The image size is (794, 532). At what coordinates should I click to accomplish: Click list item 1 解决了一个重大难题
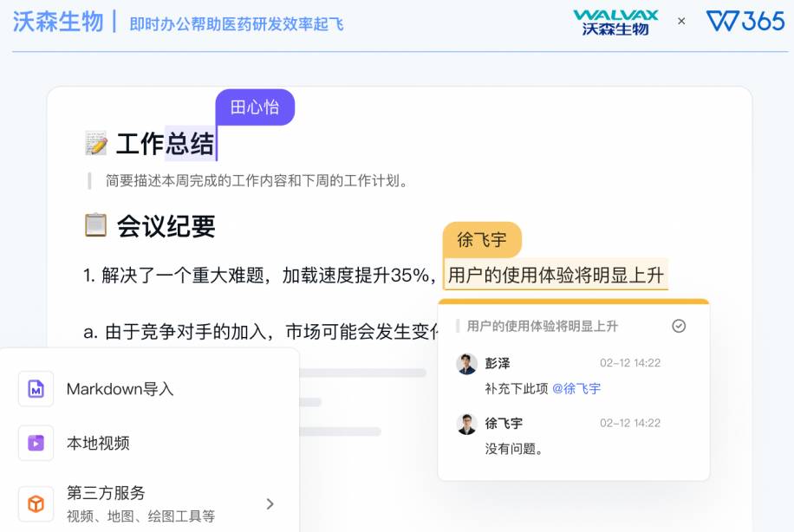[x=259, y=276]
